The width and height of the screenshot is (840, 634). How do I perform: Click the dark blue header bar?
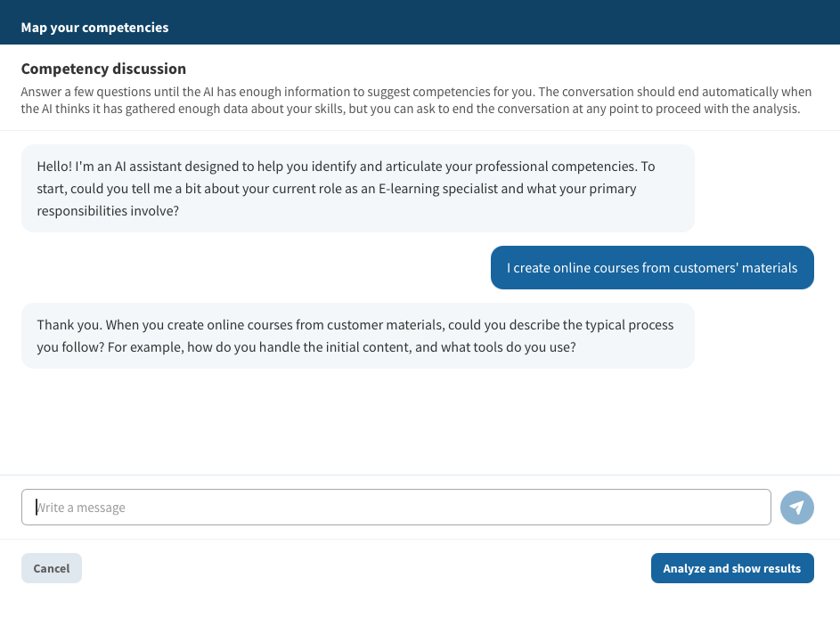coord(420,22)
